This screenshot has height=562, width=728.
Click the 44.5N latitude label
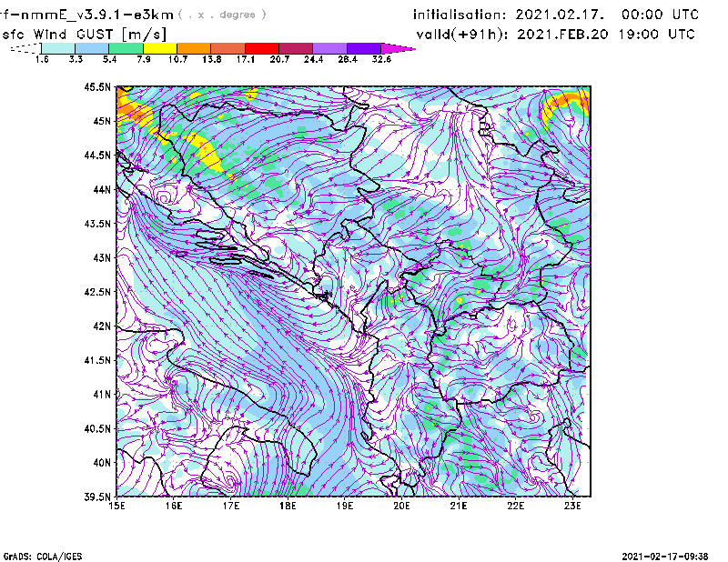97,155
